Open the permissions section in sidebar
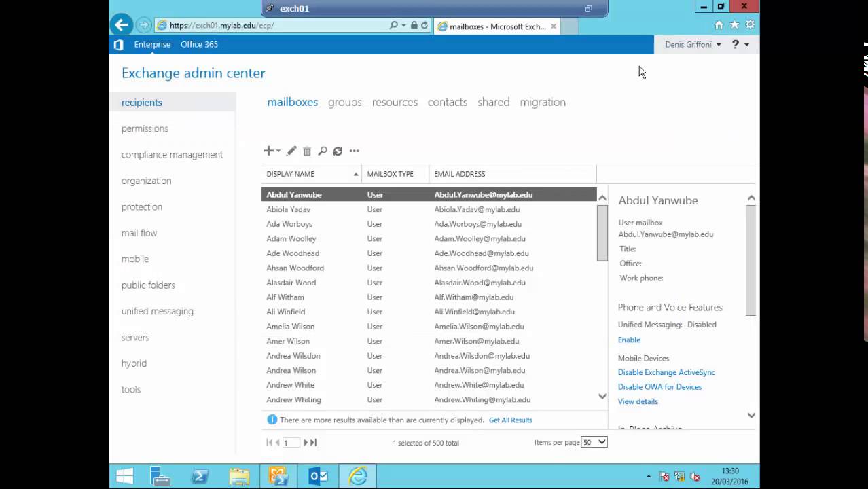The width and height of the screenshot is (868, 489). [145, 128]
